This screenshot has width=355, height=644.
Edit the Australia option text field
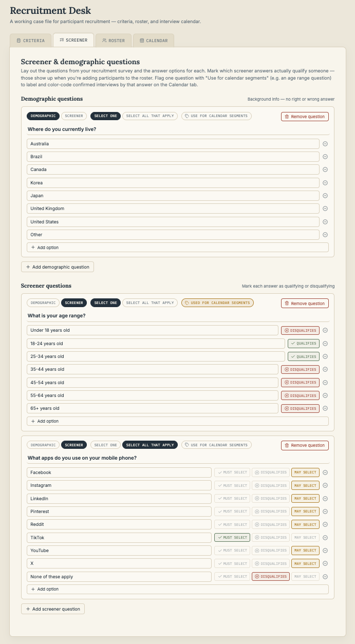click(x=173, y=144)
